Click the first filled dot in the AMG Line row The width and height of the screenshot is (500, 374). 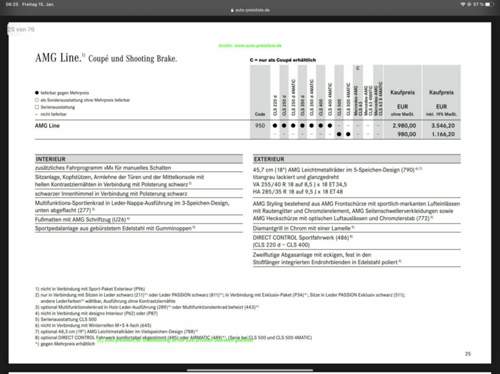(275, 126)
